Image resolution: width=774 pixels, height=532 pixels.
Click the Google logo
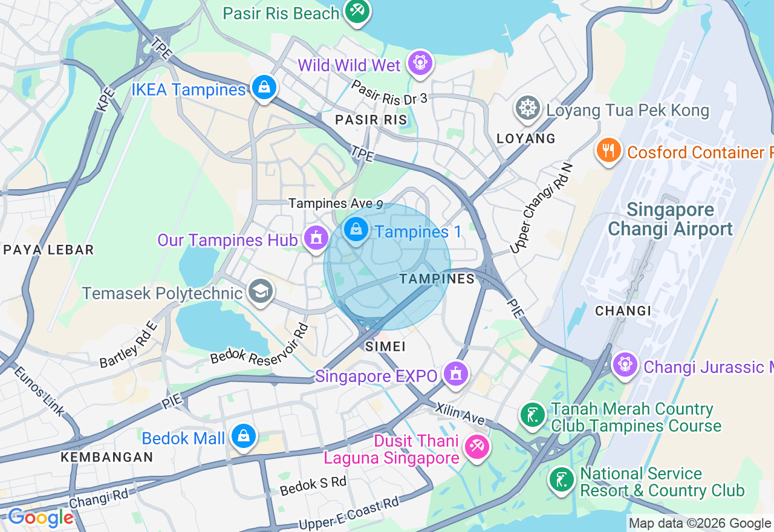[41, 517]
